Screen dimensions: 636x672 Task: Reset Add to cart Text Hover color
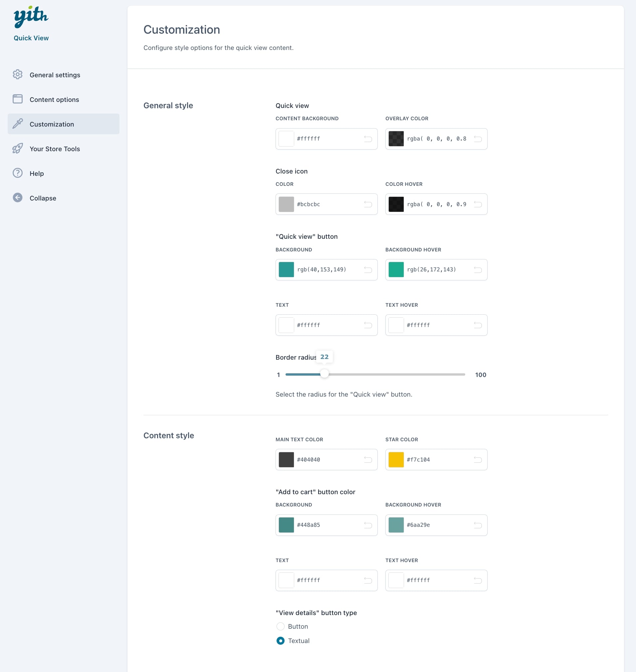tap(478, 580)
